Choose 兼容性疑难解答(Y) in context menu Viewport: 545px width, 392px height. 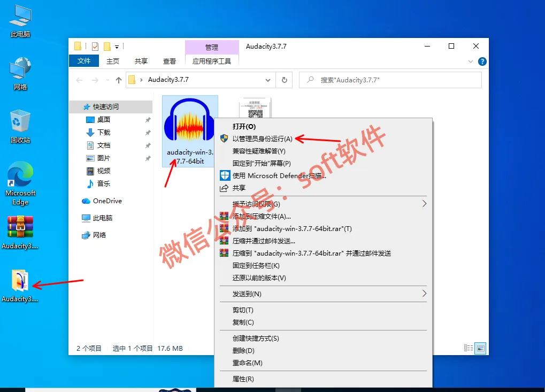coord(323,151)
